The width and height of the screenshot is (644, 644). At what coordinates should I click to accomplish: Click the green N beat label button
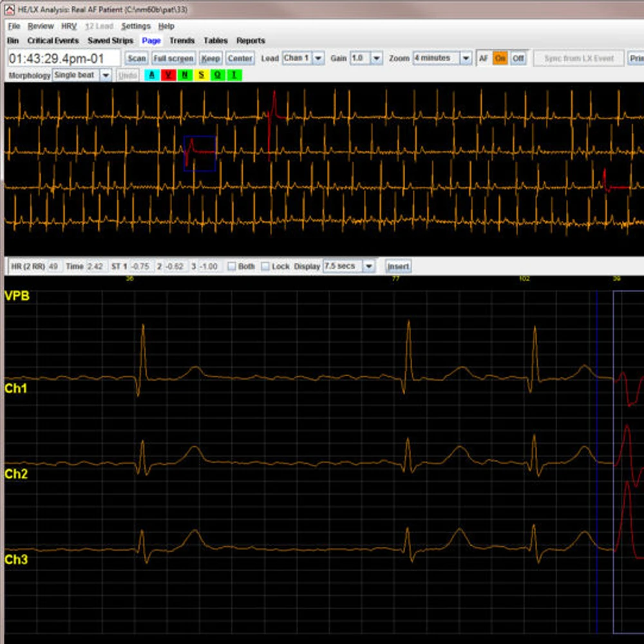185,75
